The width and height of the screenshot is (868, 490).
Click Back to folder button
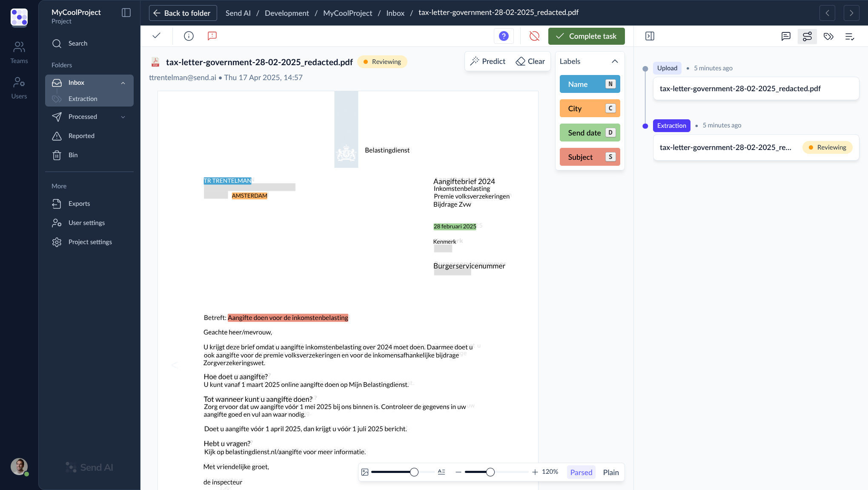point(183,13)
